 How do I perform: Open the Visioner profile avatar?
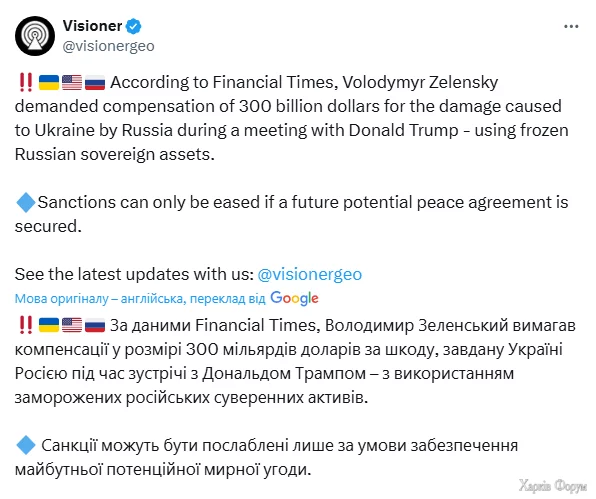click(35, 36)
